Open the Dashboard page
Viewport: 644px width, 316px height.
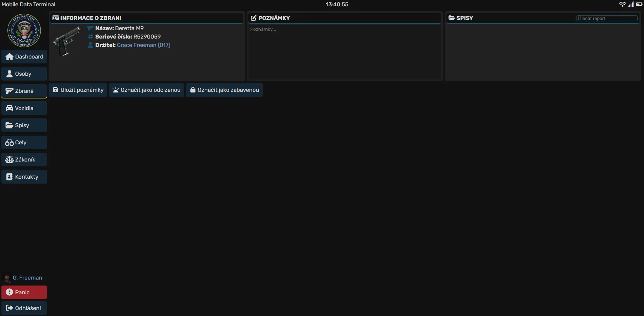[24, 57]
